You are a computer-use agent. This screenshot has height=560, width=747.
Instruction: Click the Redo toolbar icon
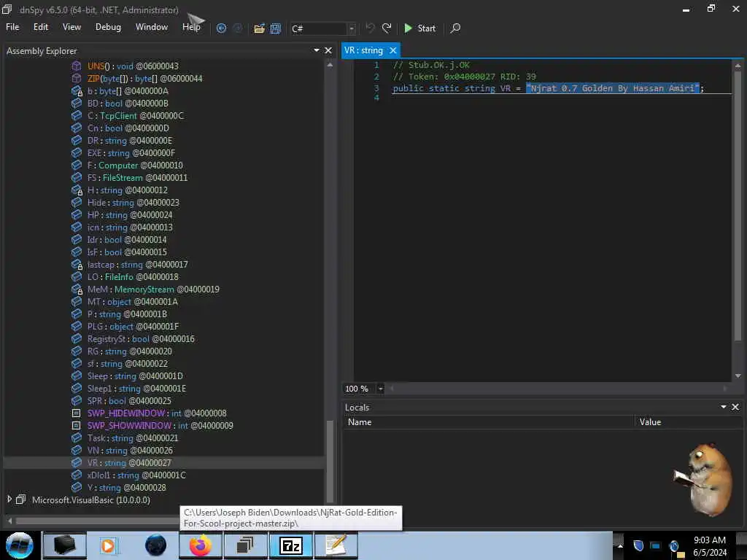(387, 28)
